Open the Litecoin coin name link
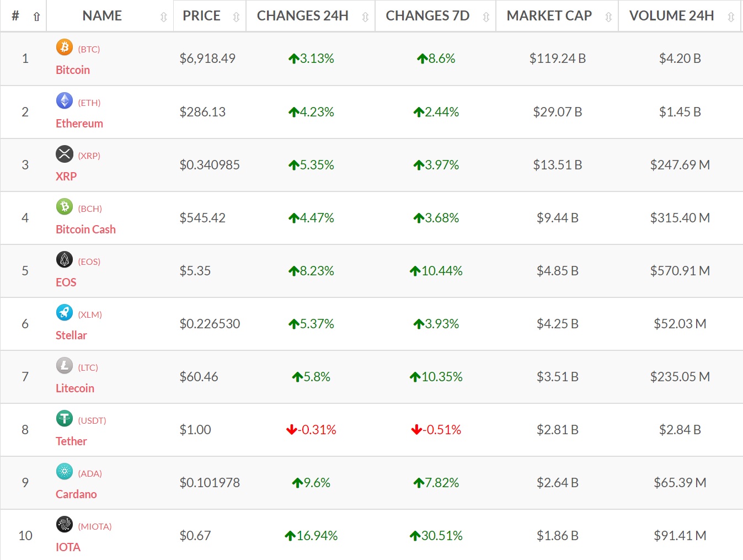The height and width of the screenshot is (560, 743). click(x=75, y=388)
